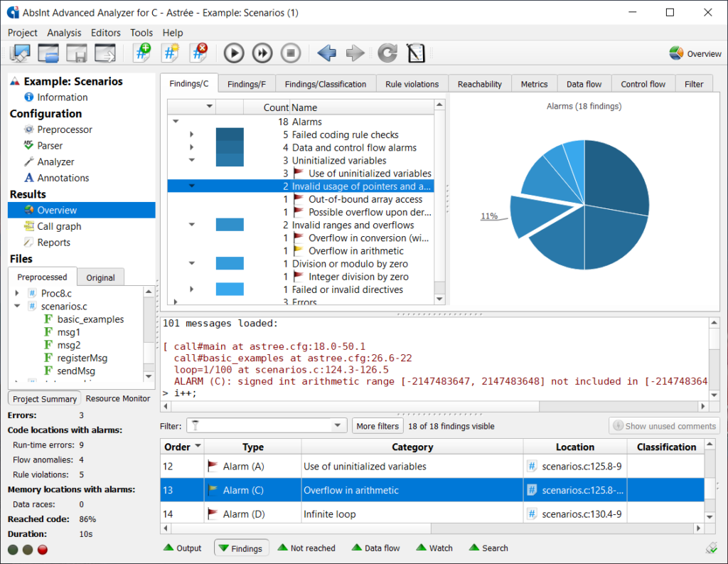Click the blue back arrow in toolbar
This screenshot has height=564, width=728.
tap(326, 53)
